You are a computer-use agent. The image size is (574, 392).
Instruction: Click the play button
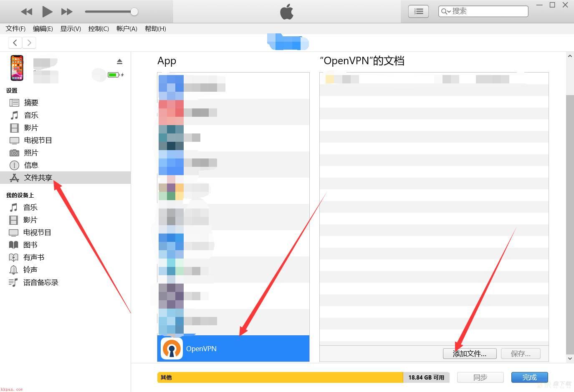point(47,12)
